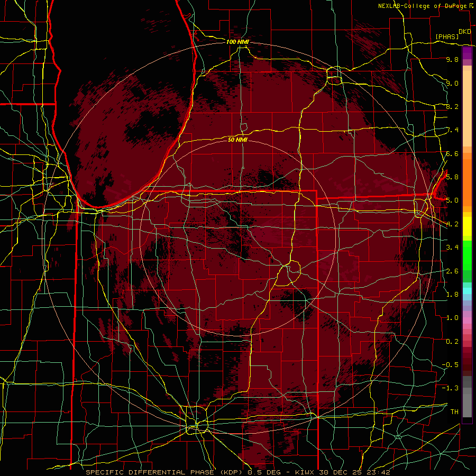Click the NEXLAB-College of DuPage credit text
Image resolution: width=476 pixels, height=476 pixels.
[x=423, y=6]
